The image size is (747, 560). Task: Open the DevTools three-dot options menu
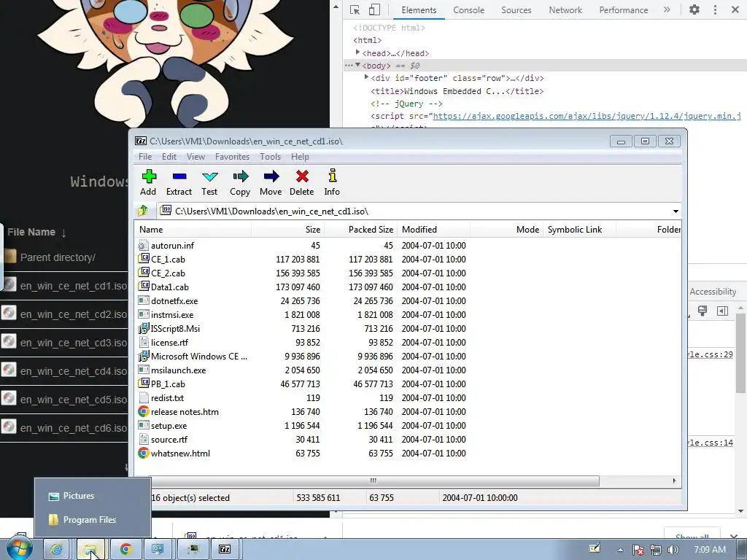(x=715, y=9)
